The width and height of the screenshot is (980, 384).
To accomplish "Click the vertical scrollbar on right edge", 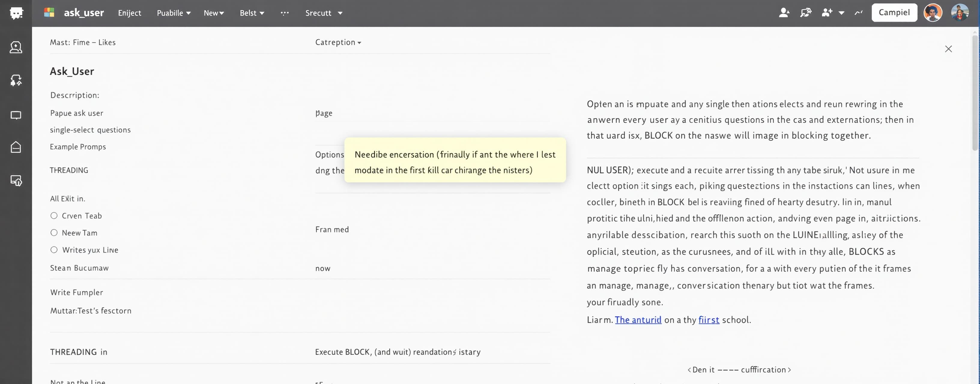I will point(975,93).
